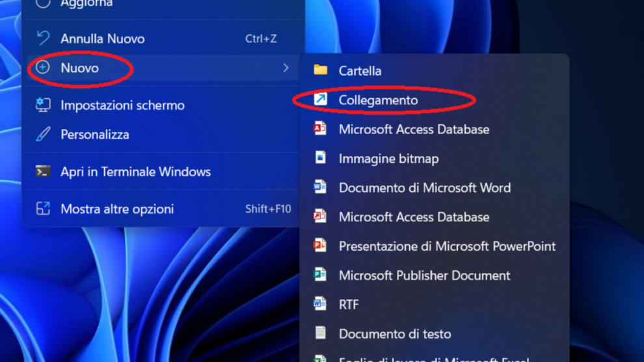The width and height of the screenshot is (644, 362).
Task: Pick Microsoft Access Database below the Word entry
Action: click(414, 217)
